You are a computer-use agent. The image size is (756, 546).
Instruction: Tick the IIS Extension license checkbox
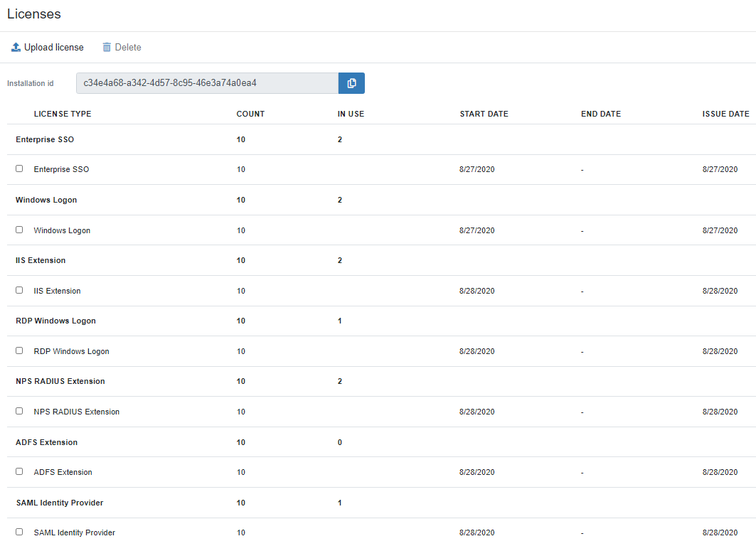coord(19,290)
